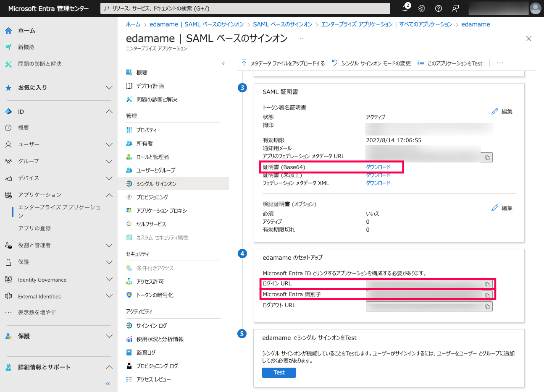Collapse the left sidebar with double chevron

click(x=108, y=384)
